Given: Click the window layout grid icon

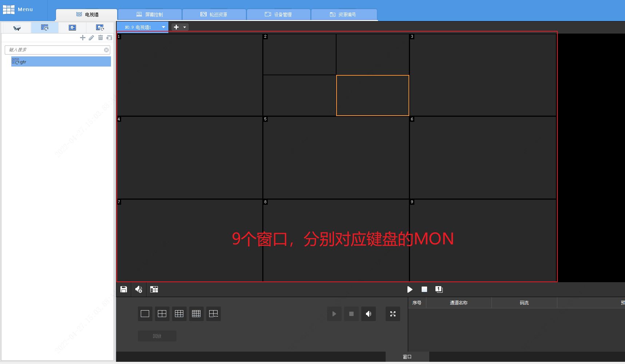Looking at the screenshot, I should coord(154,289).
